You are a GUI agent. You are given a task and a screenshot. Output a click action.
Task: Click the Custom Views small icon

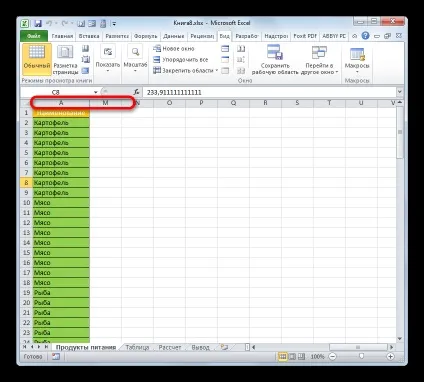tap(86, 60)
